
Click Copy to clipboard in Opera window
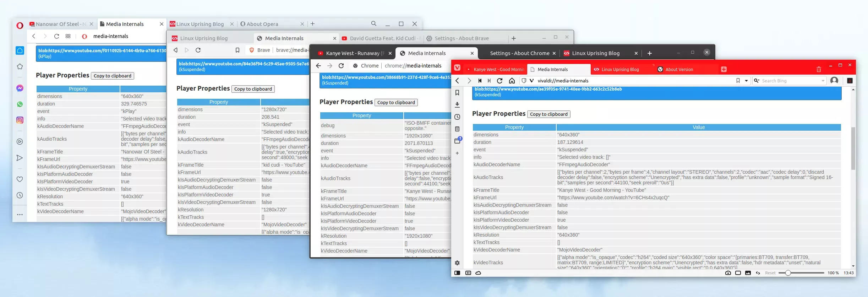coord(113,76)
